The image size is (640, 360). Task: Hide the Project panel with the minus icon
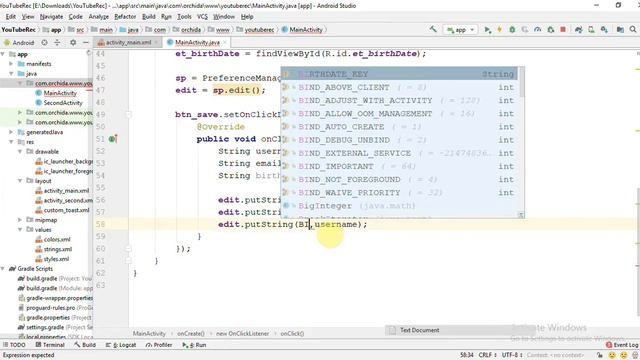click(x=85, y=42)
